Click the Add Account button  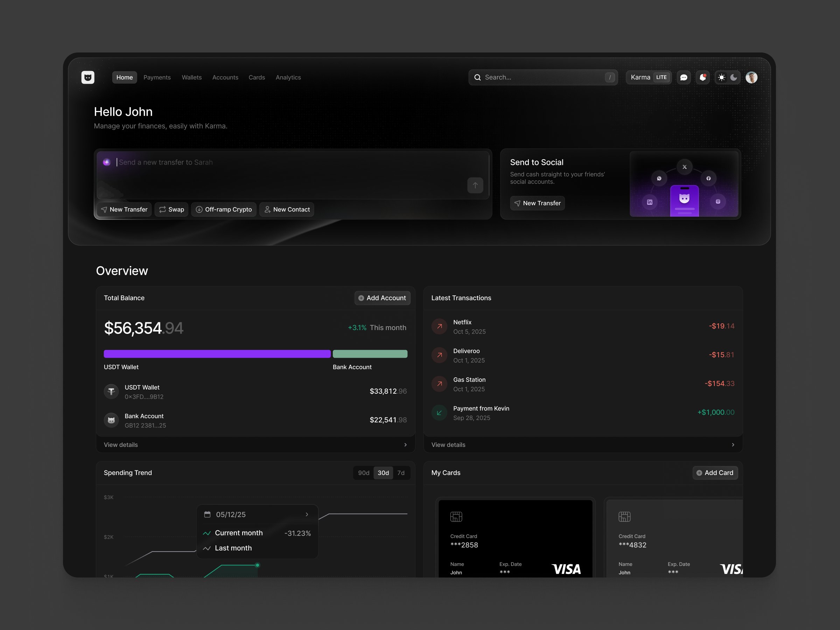(382, 298)
